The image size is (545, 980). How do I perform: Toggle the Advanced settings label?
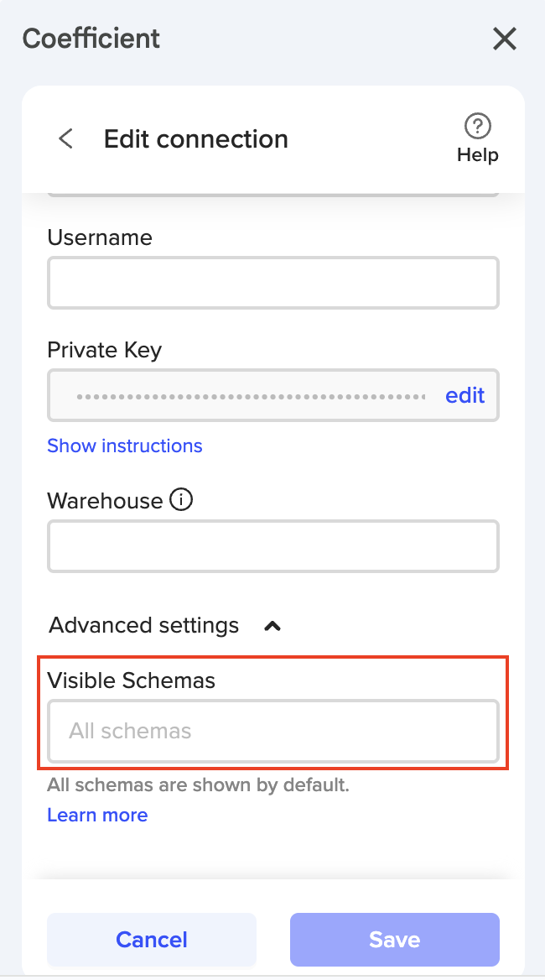(x=143, y=625)
